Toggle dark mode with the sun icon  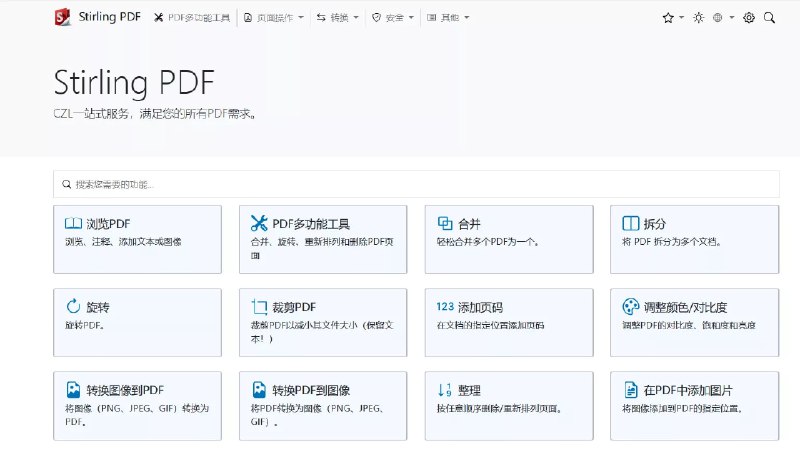point(698,18)
